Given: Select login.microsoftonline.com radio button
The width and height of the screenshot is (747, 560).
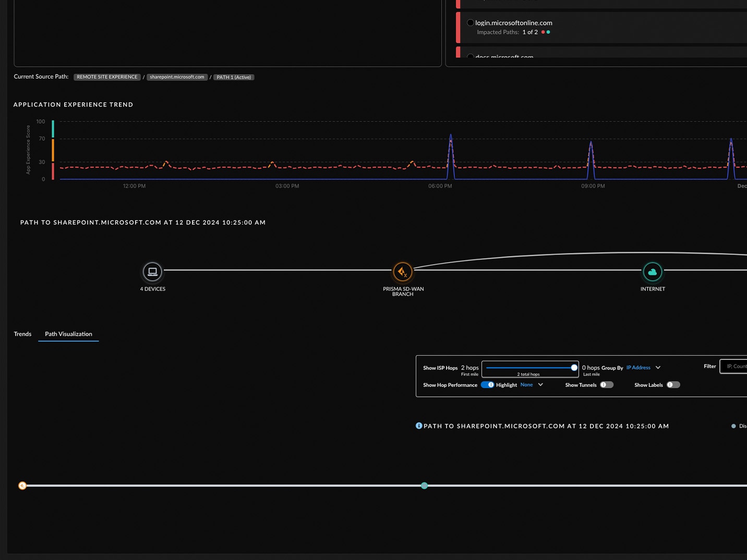Looking at the screenshot, I should [x=471, y=23].
